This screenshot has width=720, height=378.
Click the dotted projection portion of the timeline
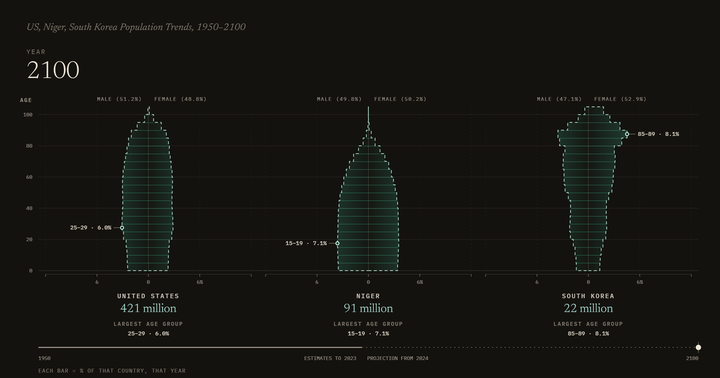(528, 347)
